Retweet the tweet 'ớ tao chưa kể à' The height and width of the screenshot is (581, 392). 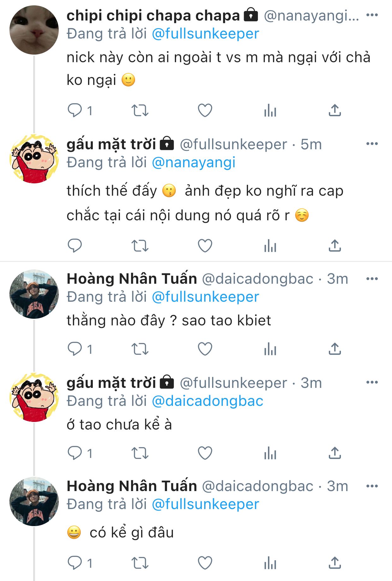point(140,453)
